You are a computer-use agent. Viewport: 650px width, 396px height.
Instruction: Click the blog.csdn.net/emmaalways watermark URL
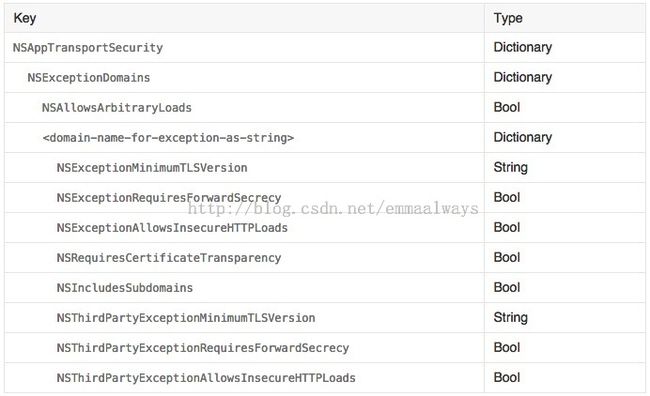pyautogui.click(x=333, y=208)
